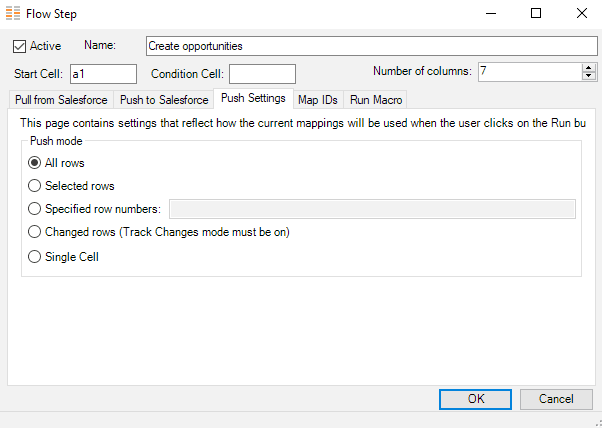Edit the Name field Create opportunities
This screenshot has height=428, width=602.
(372, 46)
